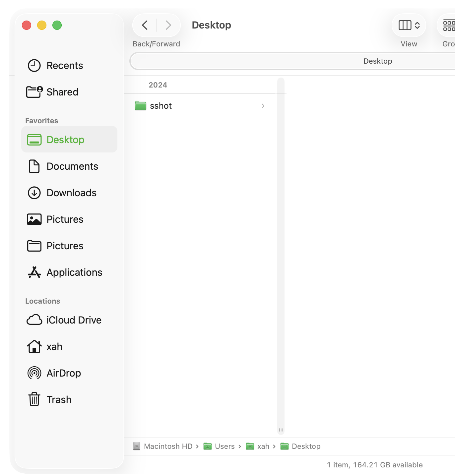
Task: Select the Desktop tab in tab bar
Action: tap(377, 61)
